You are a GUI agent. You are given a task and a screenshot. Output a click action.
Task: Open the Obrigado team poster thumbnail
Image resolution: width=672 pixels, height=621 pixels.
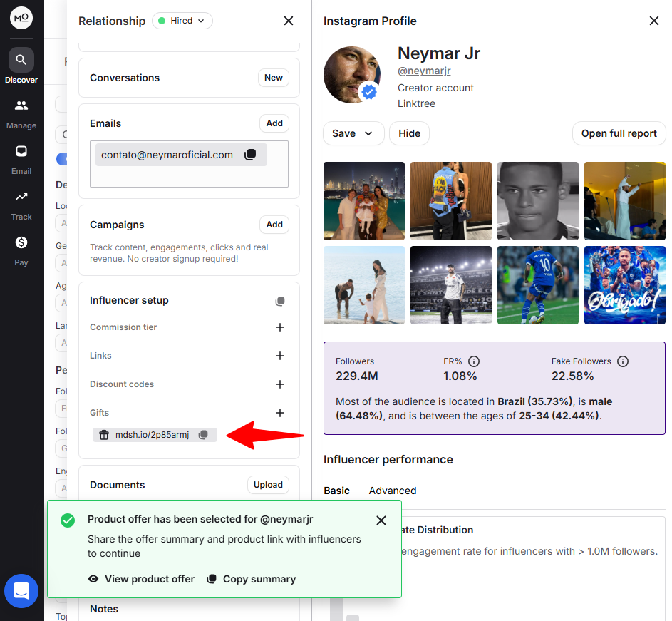click(x=625, y=285)
